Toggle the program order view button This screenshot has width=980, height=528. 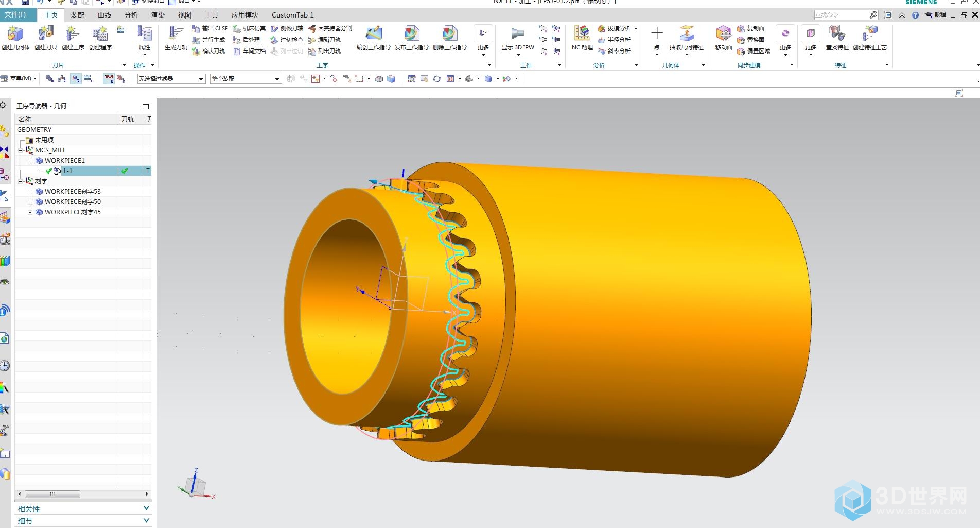click(x=50, y=79)
